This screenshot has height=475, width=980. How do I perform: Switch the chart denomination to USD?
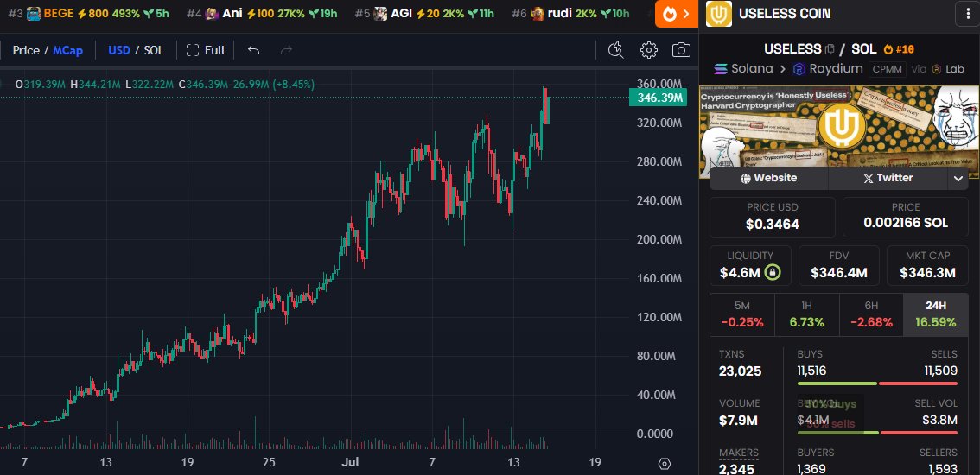point(118,50)
